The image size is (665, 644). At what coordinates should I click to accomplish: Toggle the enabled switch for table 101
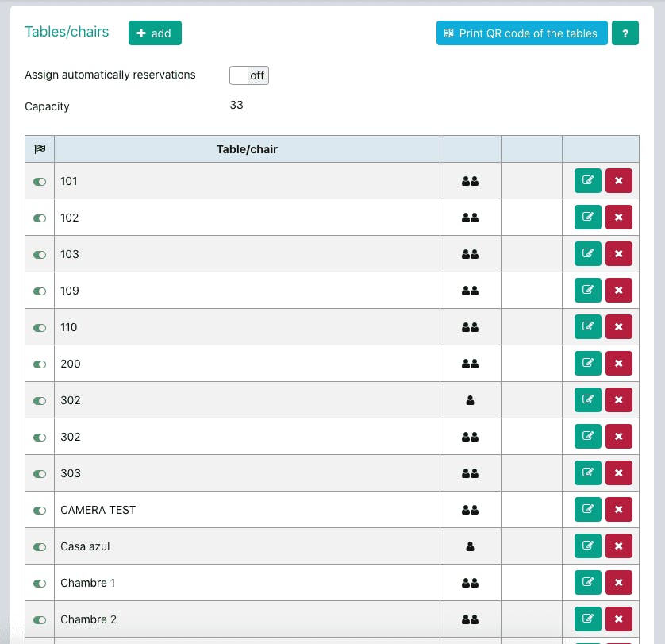tap(40, 182)
